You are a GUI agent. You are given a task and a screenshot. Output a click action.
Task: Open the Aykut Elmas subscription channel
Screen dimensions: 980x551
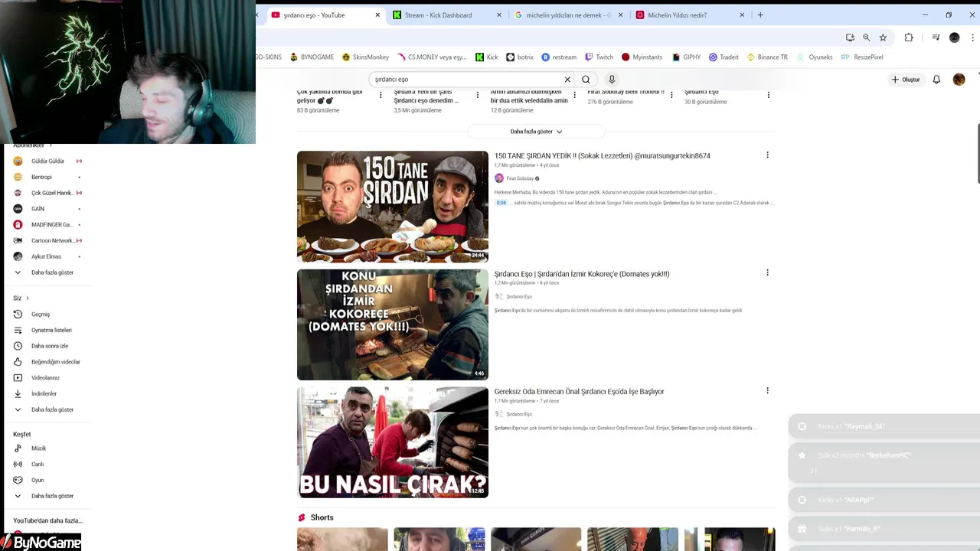(46, 256)
